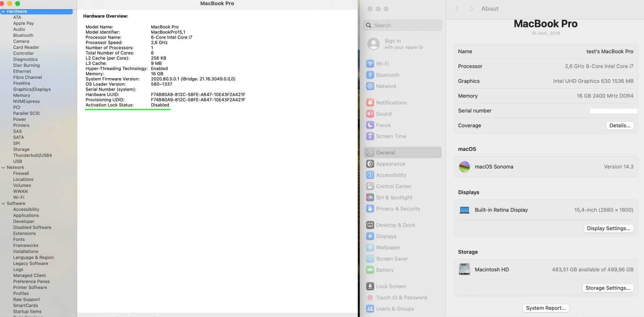Select Power in hardware list
The image size is (644, 317).
tap(19, 119)
